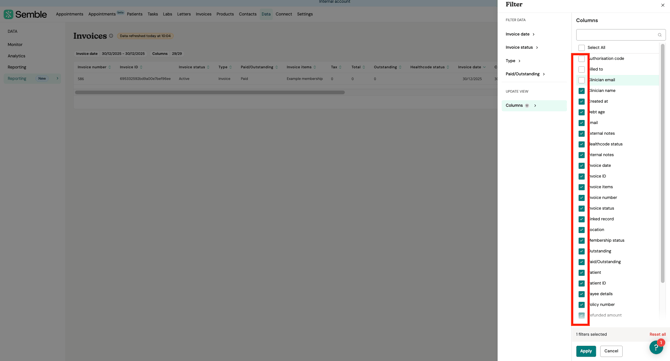Sort by the Outstanding table header icon

pyautogui.click(x=400, y=67)
